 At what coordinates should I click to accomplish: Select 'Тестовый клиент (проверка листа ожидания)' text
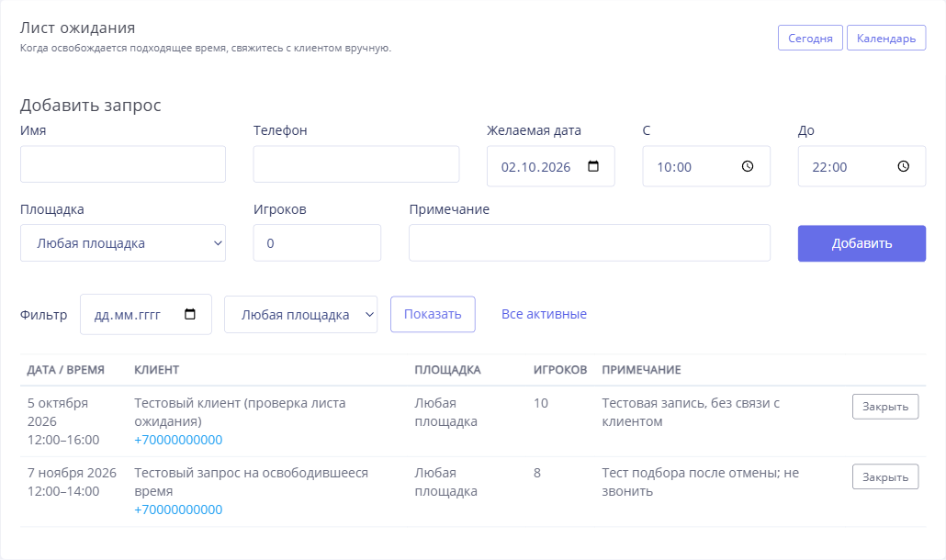240,412
